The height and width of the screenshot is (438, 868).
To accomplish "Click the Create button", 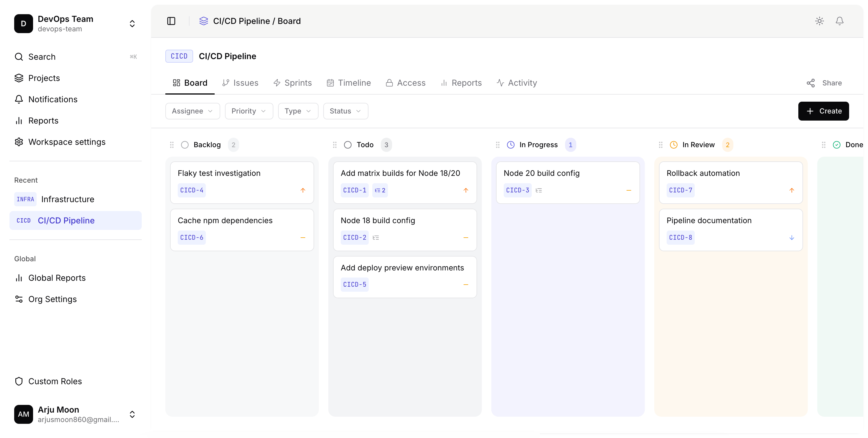I will coord(823,111).
